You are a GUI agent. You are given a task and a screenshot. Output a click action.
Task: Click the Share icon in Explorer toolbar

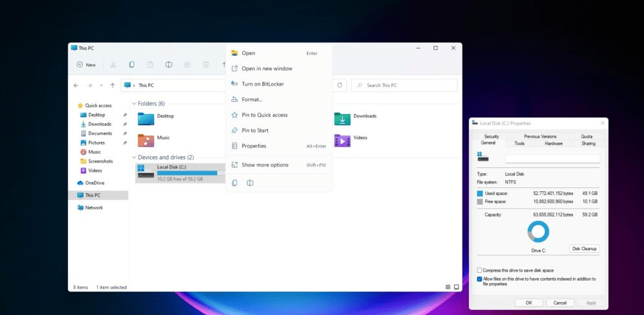click(187, 65)
